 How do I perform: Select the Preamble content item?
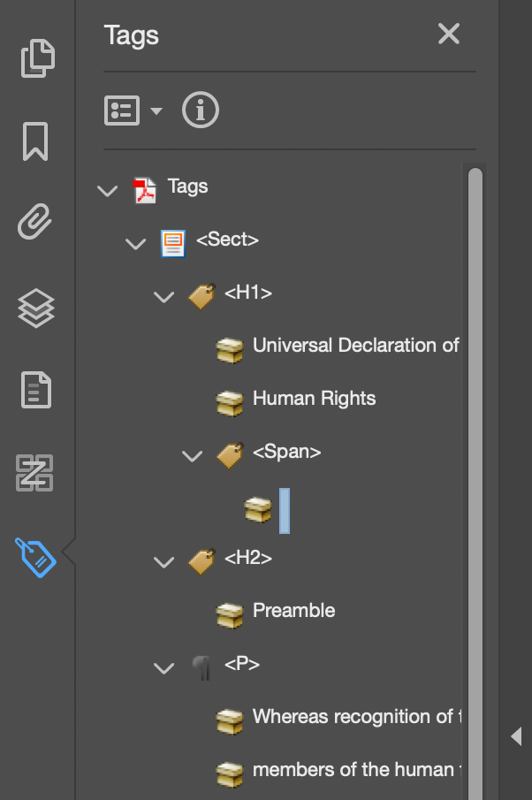pos(293,611)
